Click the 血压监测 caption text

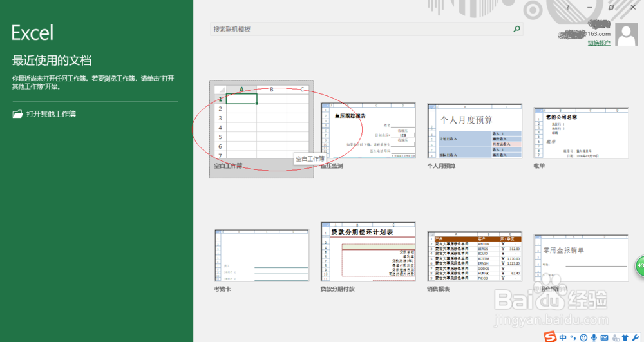(332, 166)
